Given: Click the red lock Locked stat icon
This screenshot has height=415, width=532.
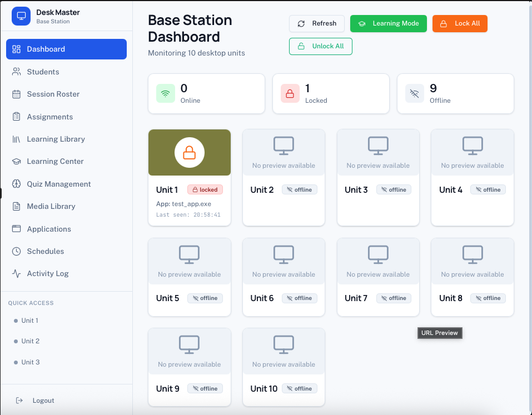Looking at the screenshot, I should (290, 93).
